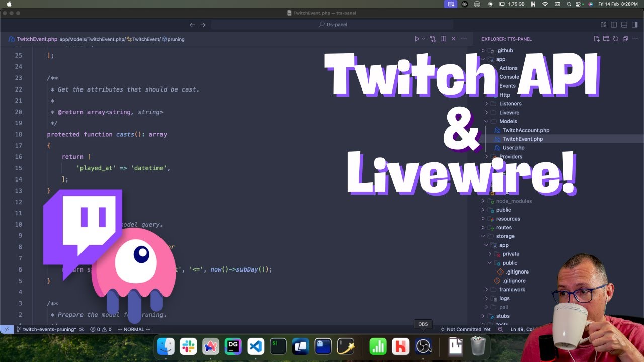Close the TwitchEvent.php editor with the X icon
Screen dimensions: 644x362
[453, 39]
